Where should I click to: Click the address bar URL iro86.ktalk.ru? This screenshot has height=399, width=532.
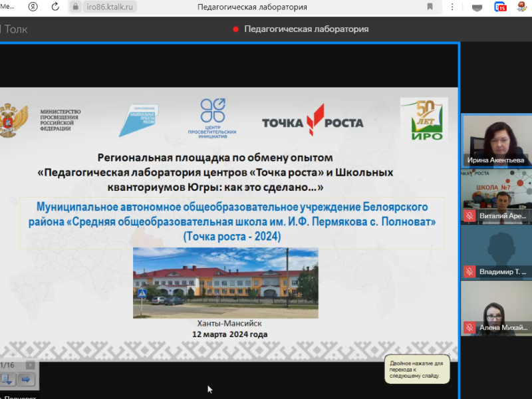110,7
